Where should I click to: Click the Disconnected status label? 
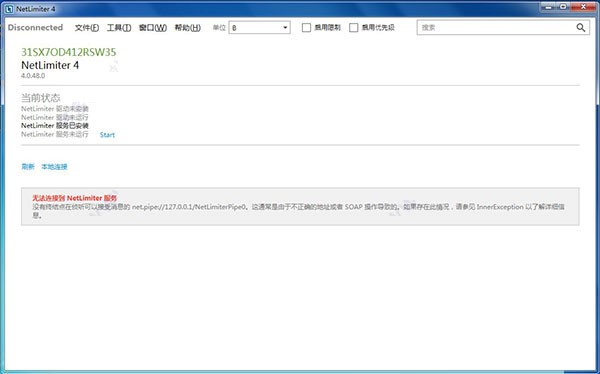[x=35, y=28]
